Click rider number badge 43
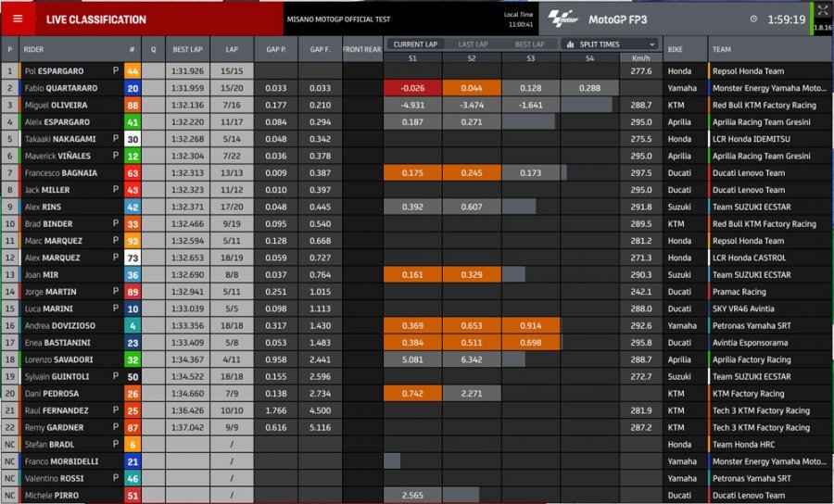Screen dimensions: 834x504 [x=133, y=190]
